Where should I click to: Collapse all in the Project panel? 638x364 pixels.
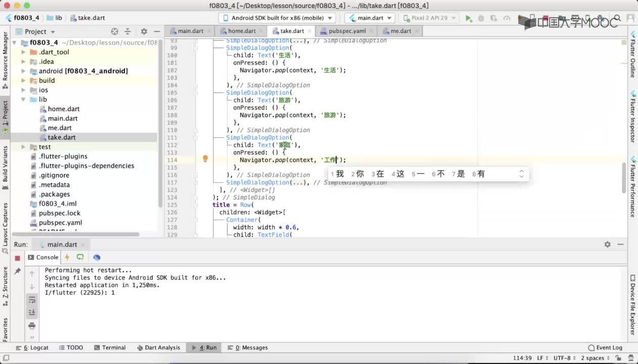[128, 31]
